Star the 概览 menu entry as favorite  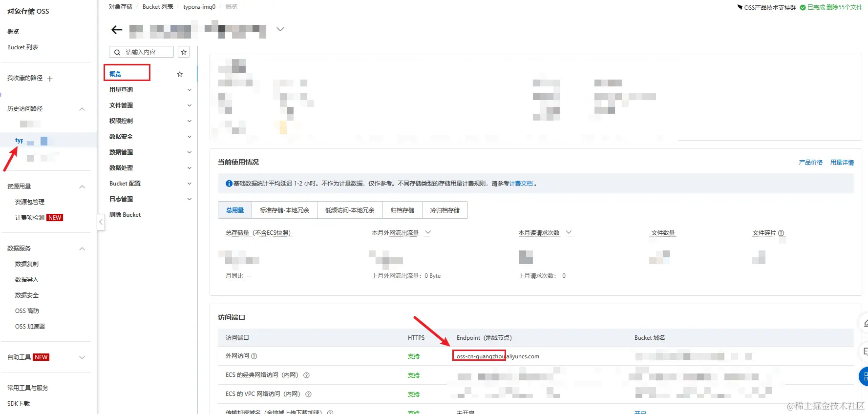tap(180, 74)
